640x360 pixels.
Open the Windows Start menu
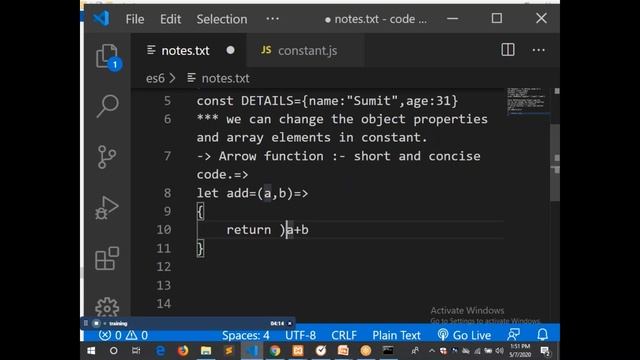click(x=91, y=351)
